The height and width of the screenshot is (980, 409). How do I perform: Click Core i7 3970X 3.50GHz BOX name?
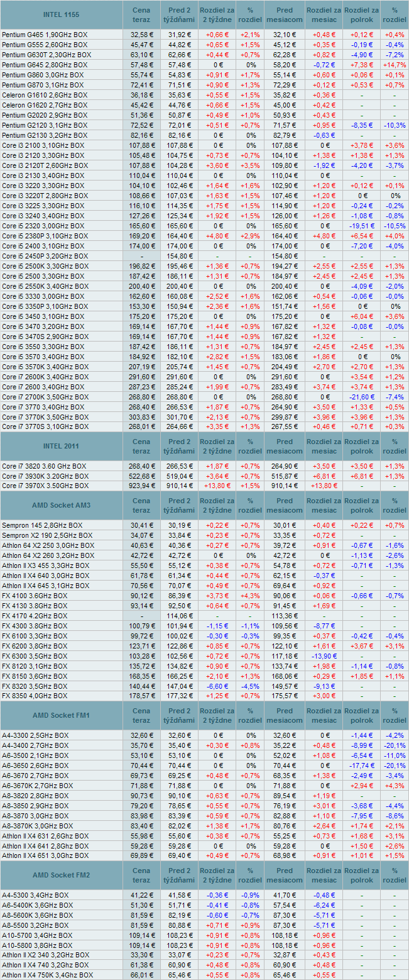(45, 486)
